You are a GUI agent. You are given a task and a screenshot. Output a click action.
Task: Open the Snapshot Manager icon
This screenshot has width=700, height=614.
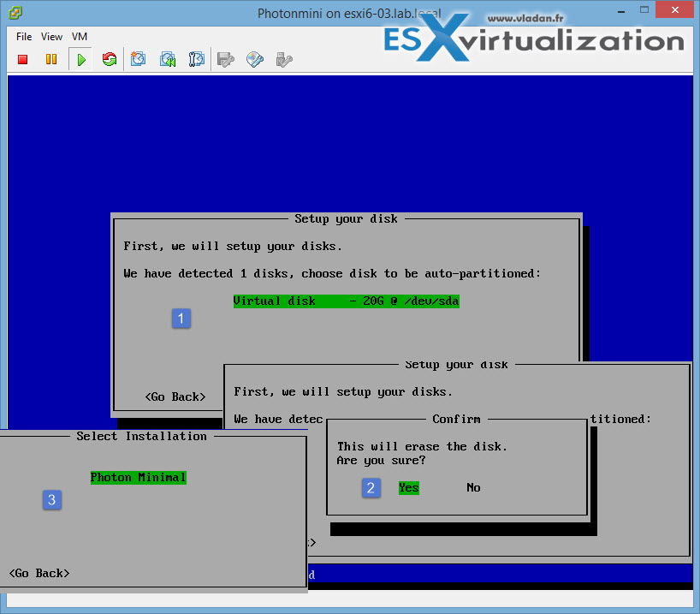coord(197,59)
